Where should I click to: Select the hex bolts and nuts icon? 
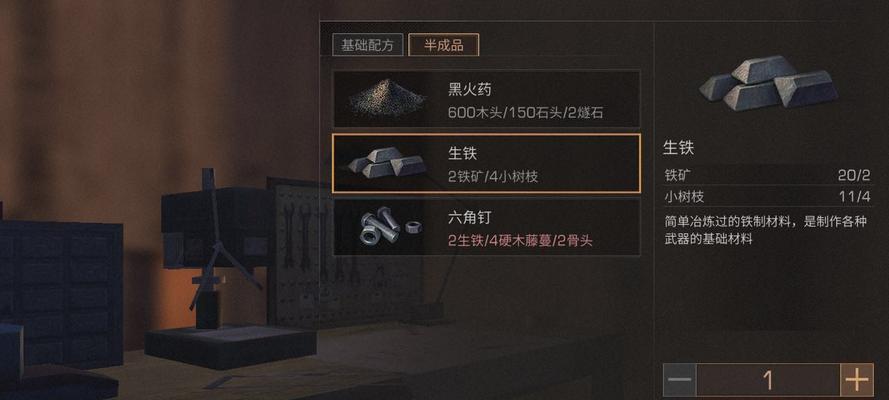click(389, 227)
